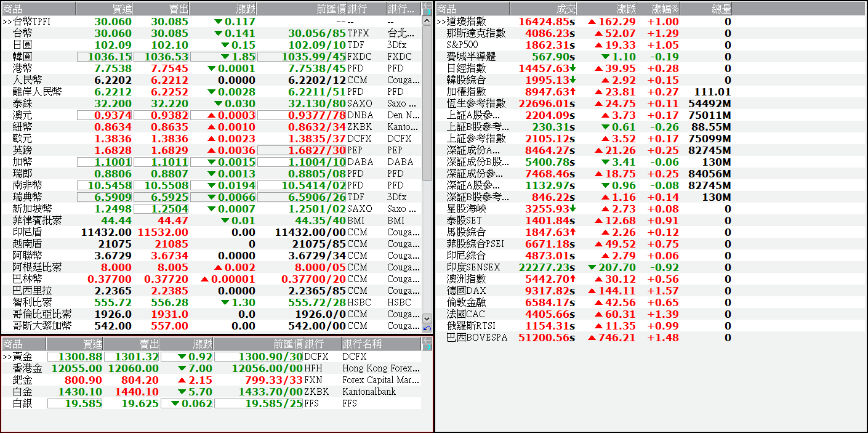This screenshot has width=868, height=433.
Task: Select the 越南盾 row
Action: [x=211, y=244]
